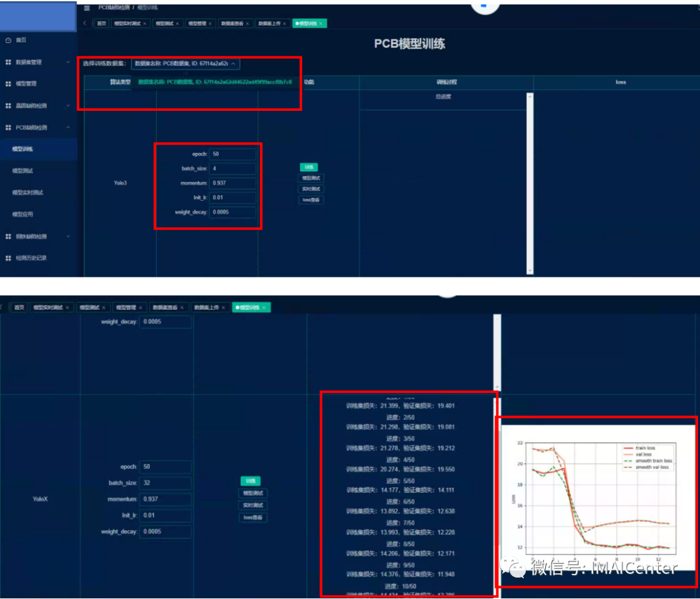Click loss查看 button in the Yolo3 row
700x599 pixels.
pyautogui.click(x=310, y=200)
